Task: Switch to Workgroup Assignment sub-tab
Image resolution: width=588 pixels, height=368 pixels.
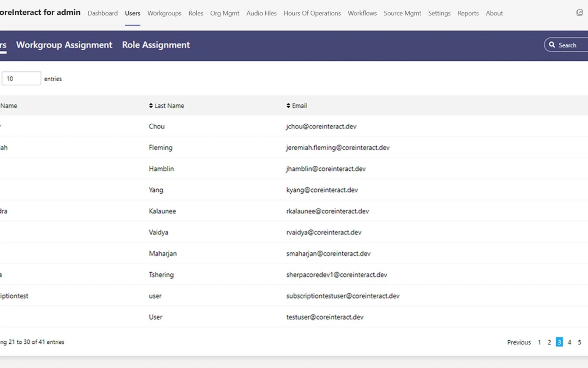Action: [64, 45]
